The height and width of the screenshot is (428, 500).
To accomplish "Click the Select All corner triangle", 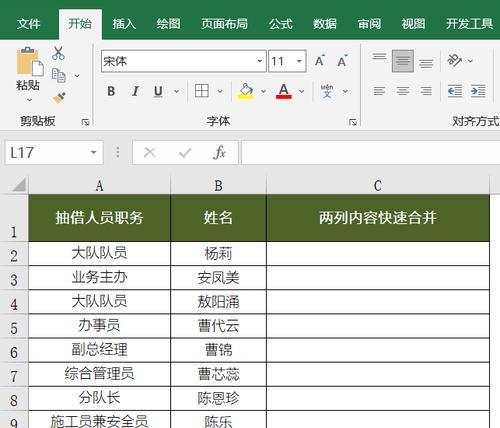I will pos(19,185).
